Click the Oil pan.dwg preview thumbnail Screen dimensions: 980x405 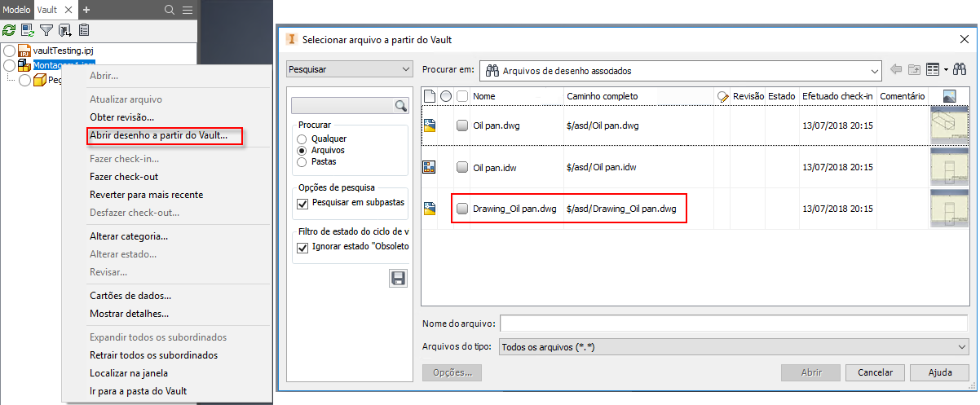pyautogui.click(x=948, y=125)
